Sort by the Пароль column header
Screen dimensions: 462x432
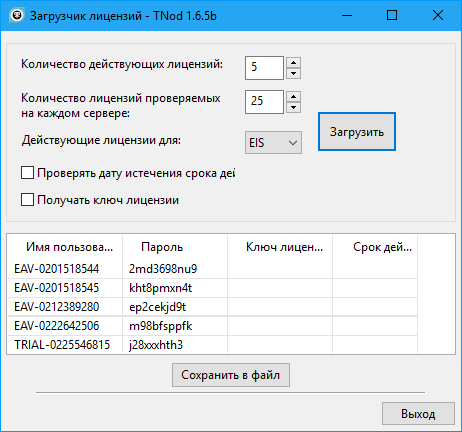[x=175, y=247]
